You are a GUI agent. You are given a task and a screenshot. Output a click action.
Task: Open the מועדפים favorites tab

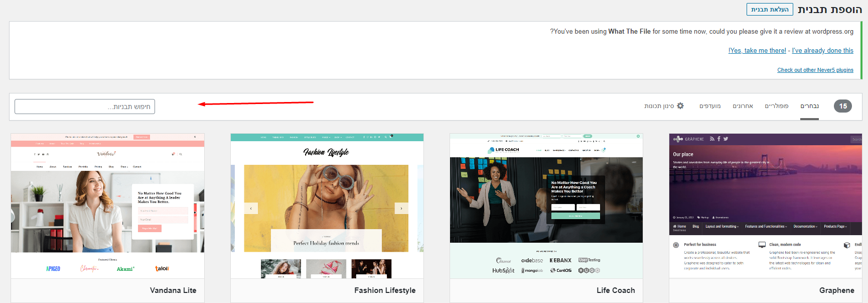pyautogui.click(x=710, y=106)
